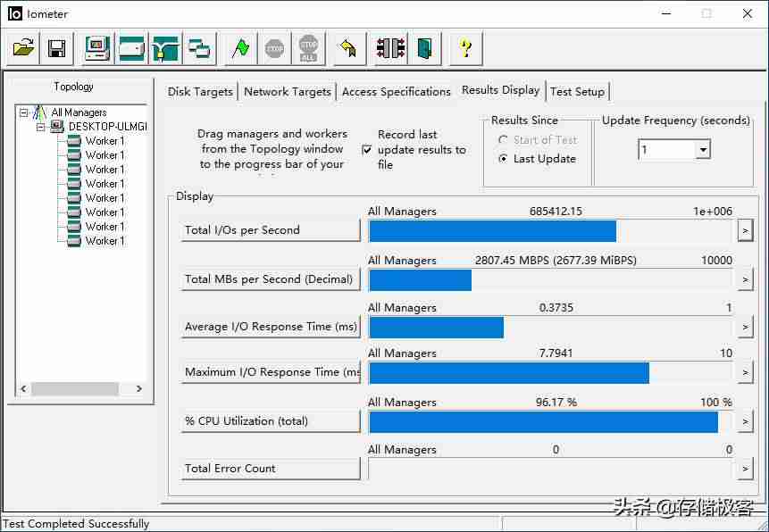Viewport: 769px width, 532px height.
Task: Switch to Disk Targets tab
Action: click(x=200, y=92)
